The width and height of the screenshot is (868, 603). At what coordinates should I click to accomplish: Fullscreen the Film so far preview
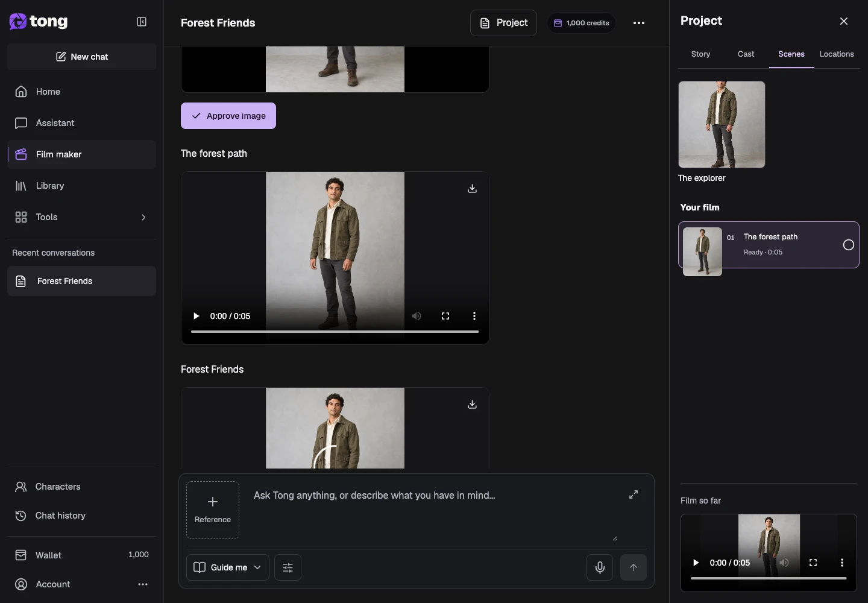pyautogui.click(x=813, y=563)
